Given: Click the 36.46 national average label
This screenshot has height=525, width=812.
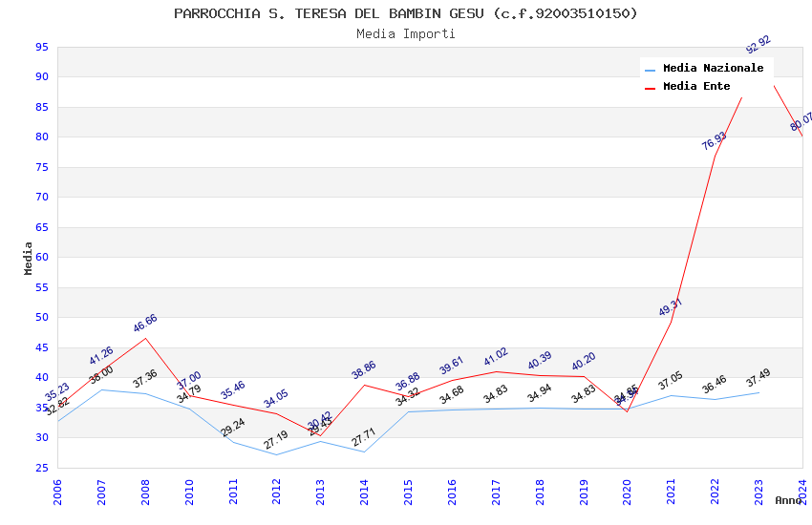Looking at the screenshot, I should (x=715, y=384).
